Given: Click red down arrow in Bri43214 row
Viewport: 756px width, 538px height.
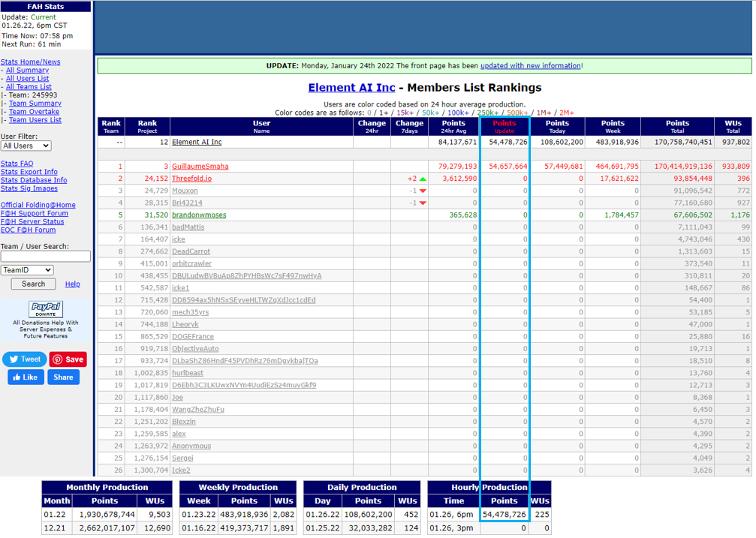Looking at the screenshot, I should click(423, 203).
